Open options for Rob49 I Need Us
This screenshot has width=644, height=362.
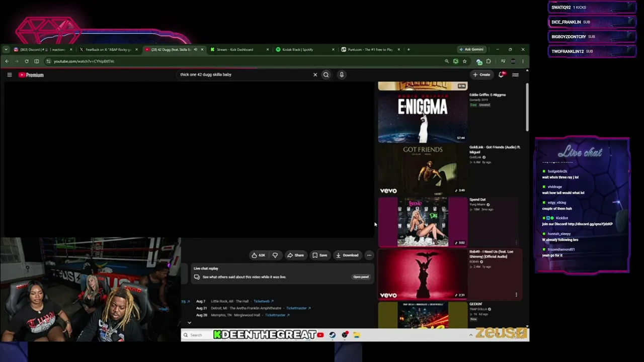pyautogui.click(x=516, y=295)
